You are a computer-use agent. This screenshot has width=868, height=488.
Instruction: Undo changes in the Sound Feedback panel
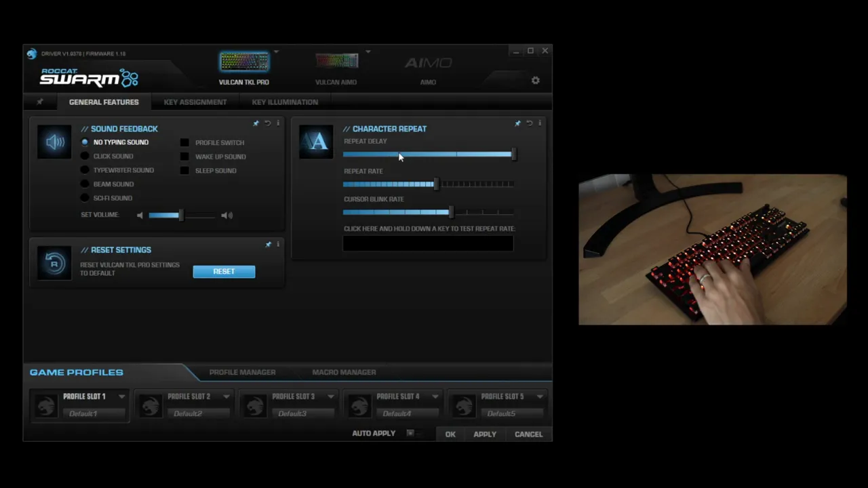point(267,123)
